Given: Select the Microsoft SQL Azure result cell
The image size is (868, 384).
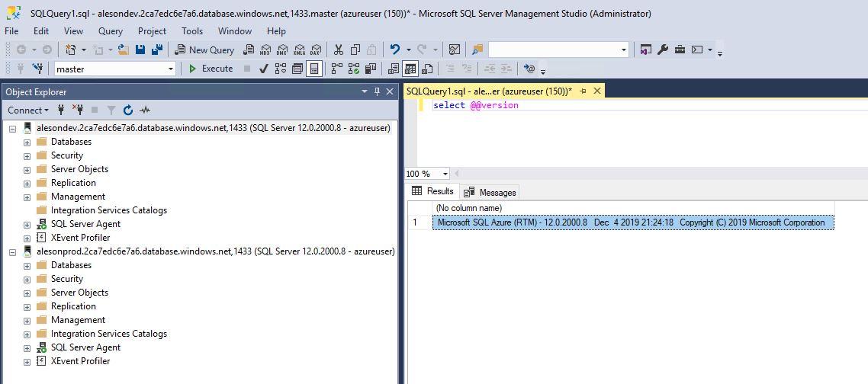Looking at the screenshot, I should 632,222.
